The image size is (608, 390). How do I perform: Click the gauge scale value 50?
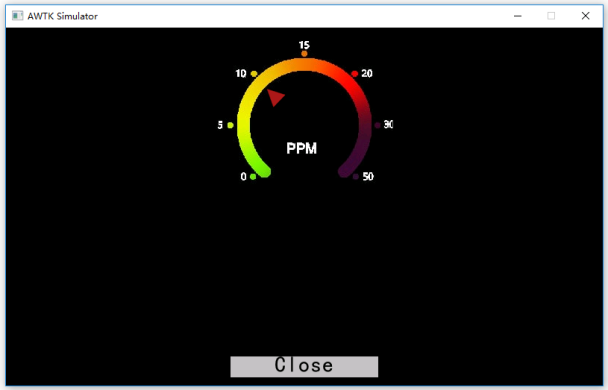tap(368, 177)
